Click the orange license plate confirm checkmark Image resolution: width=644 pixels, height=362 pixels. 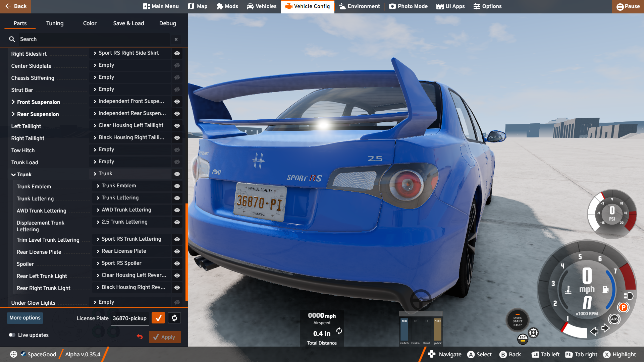pyautogui.click(x=158, y=318)
